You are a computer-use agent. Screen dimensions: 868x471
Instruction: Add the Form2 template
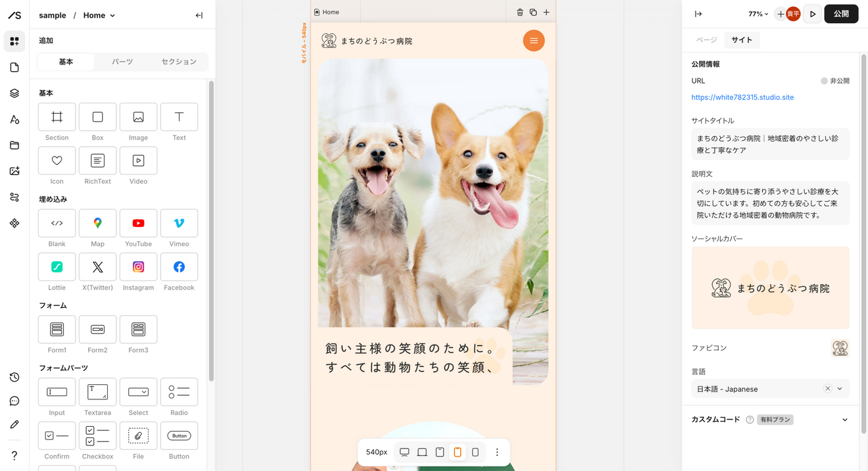pyautogui.click(x=97, y=330)
